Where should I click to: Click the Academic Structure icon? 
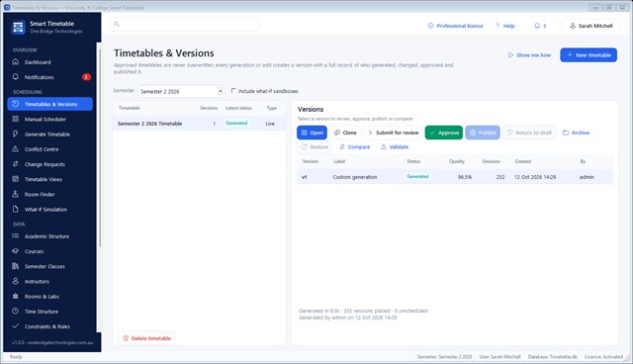16,236
